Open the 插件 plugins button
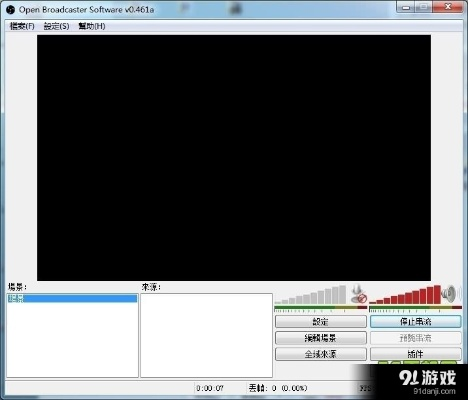This screenshot has width=468, height=400. click(416, 354)
